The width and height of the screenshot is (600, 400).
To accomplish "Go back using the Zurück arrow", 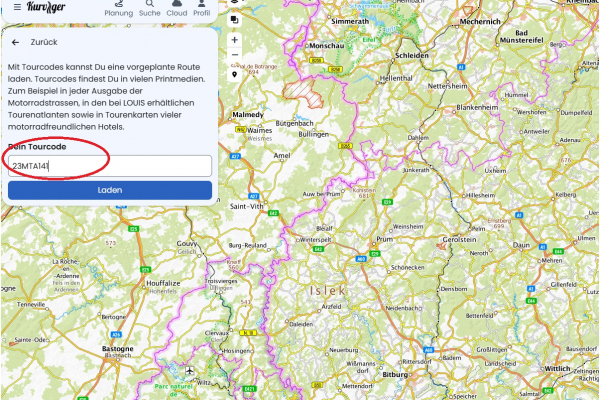I will 15,44.
